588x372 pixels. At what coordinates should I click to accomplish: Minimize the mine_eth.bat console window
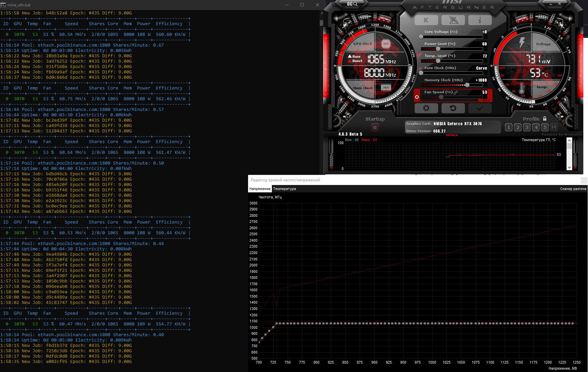click(x=287, y=5)
